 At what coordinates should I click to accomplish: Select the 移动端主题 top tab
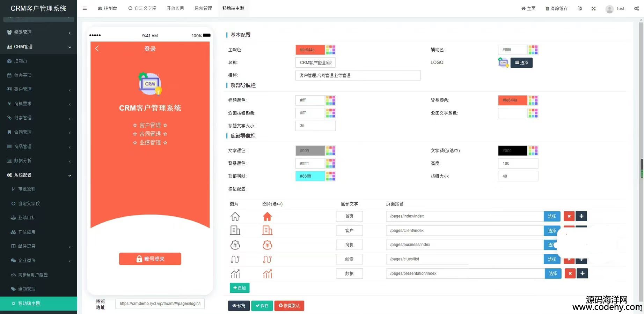pyautogui.click(x=233, y=8)
